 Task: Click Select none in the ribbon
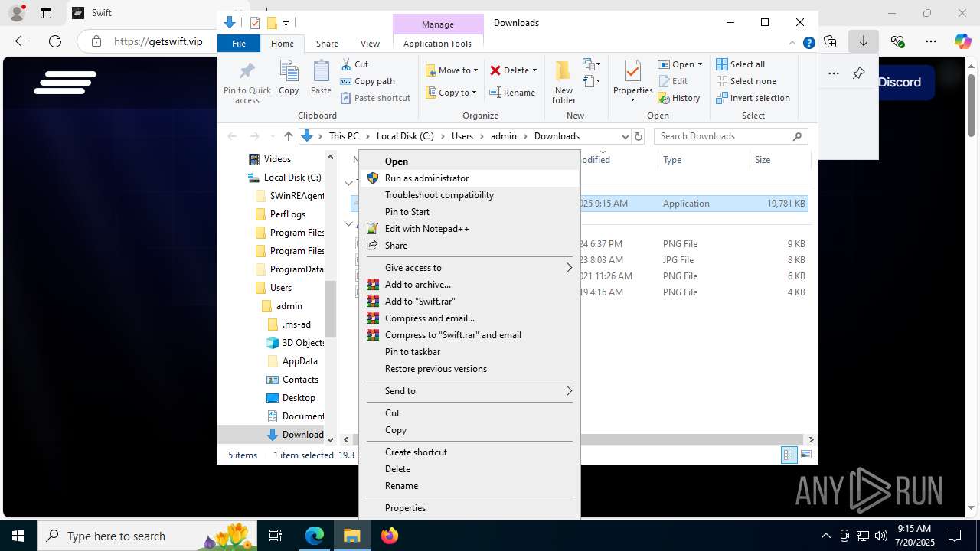pos(746,81)
